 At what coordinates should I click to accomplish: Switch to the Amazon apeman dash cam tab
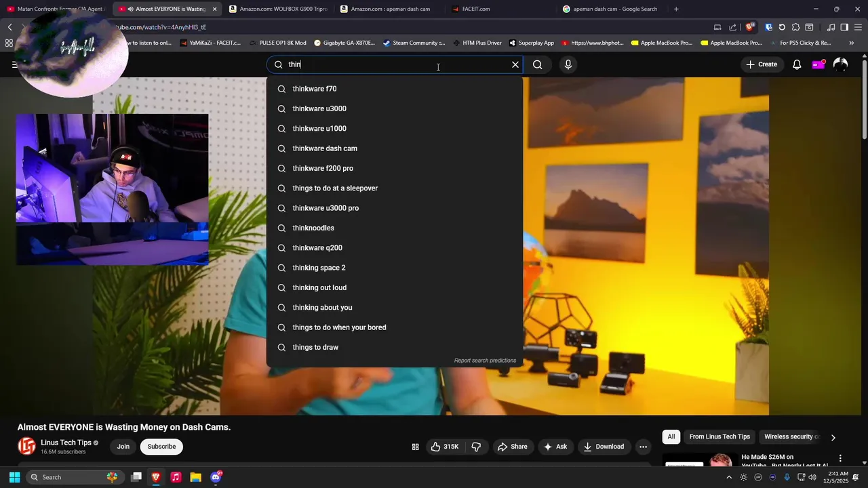coord(390,9)
